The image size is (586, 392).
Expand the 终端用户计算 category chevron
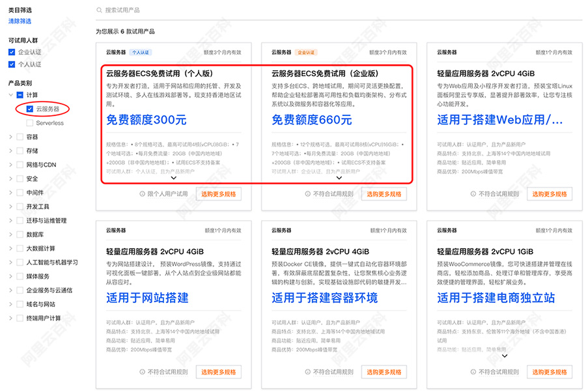click(x=11, y=318)
